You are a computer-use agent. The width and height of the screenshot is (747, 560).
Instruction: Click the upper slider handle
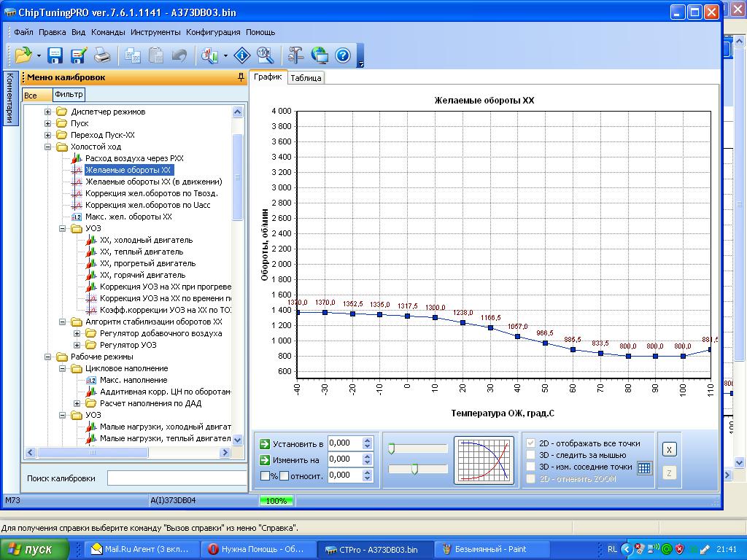pos(392,448)
